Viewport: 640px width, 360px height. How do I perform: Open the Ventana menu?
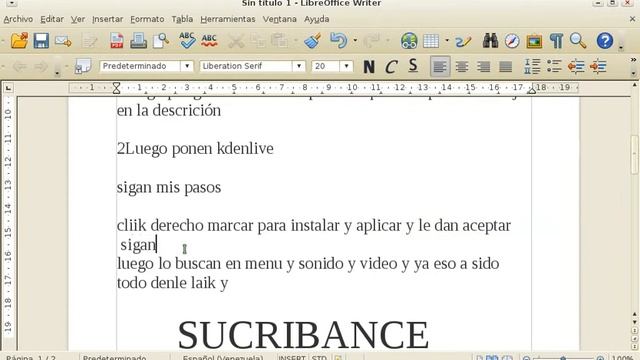coord(280,19)
